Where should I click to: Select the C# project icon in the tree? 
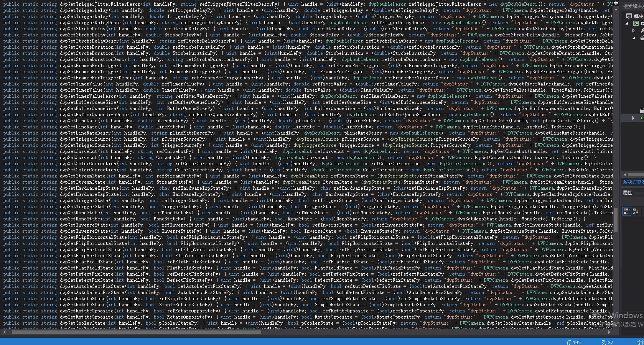tap(636, 23)
